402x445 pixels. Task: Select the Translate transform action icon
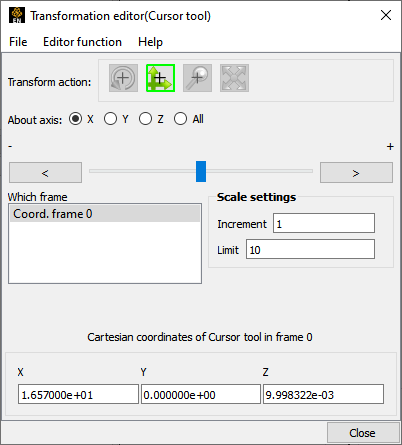point(160,78)
